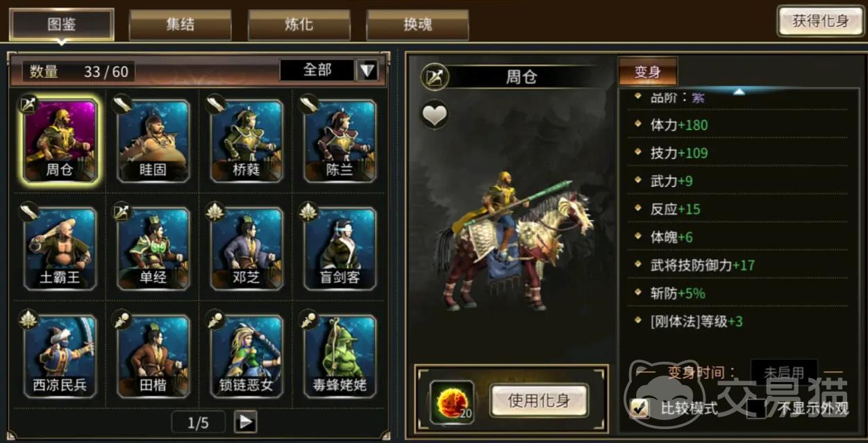Click the 使用化身 button

point(539,401)
